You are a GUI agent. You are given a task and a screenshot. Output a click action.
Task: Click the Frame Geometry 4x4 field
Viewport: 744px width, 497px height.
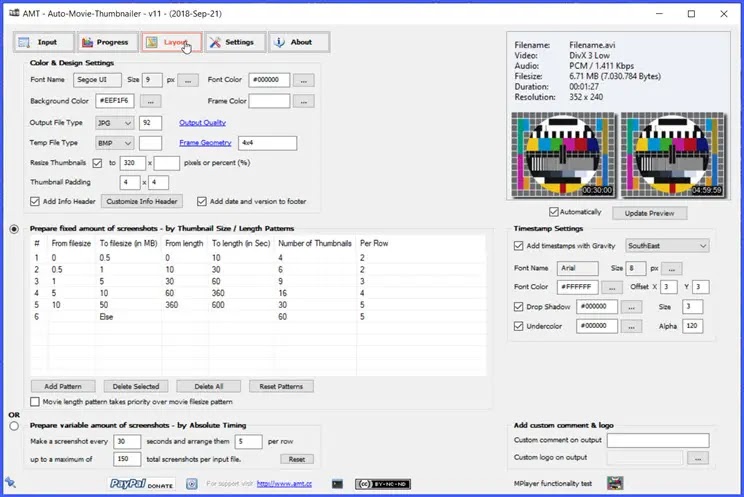268,143
